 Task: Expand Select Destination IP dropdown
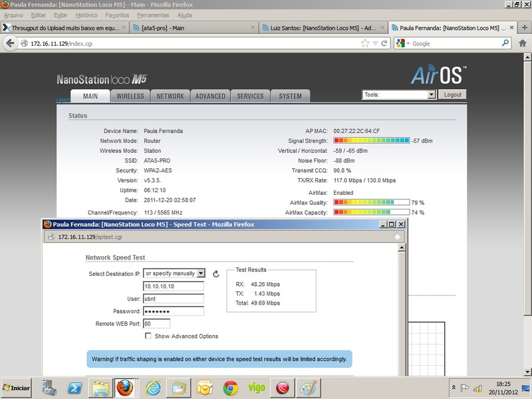174,273
